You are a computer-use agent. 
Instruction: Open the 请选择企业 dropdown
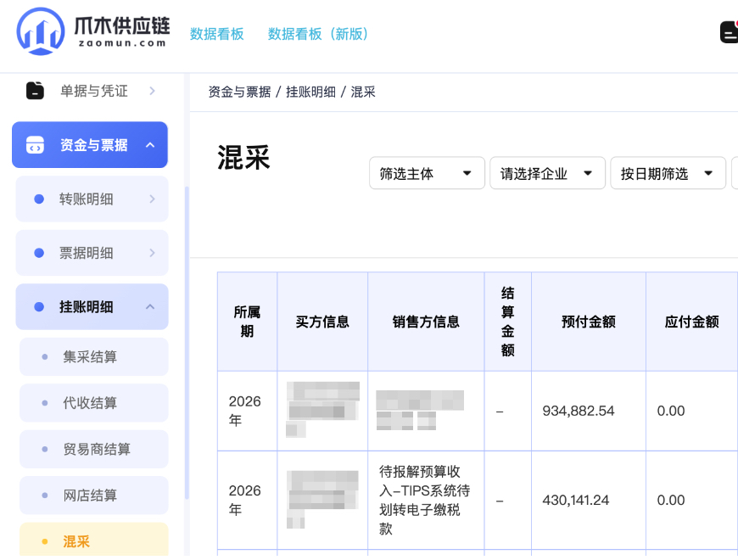tap(547, 173)
